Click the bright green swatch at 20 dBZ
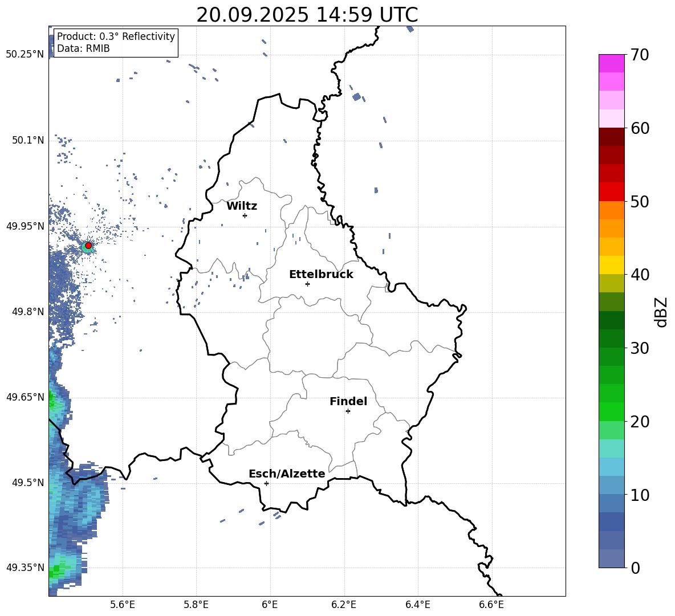This screenshot has height=616, width=675. click(611, 411)
